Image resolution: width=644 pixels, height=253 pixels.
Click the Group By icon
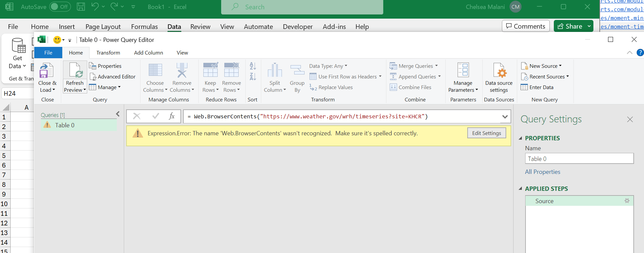click(297, 70)
